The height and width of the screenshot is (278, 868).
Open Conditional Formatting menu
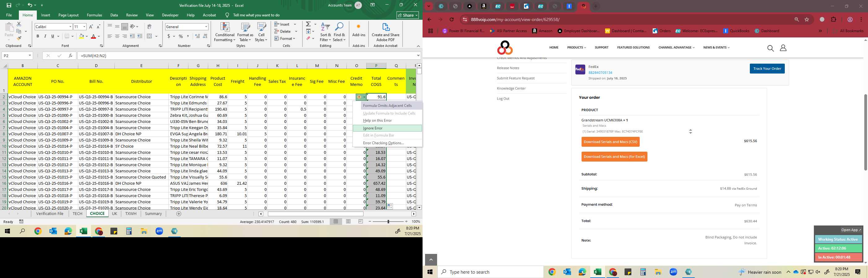(225, 32)
